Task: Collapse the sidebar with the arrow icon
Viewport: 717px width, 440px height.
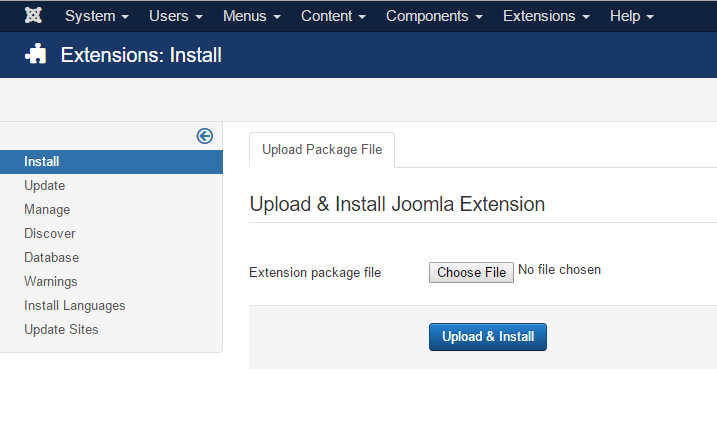Action: click(x=204, y=136)
